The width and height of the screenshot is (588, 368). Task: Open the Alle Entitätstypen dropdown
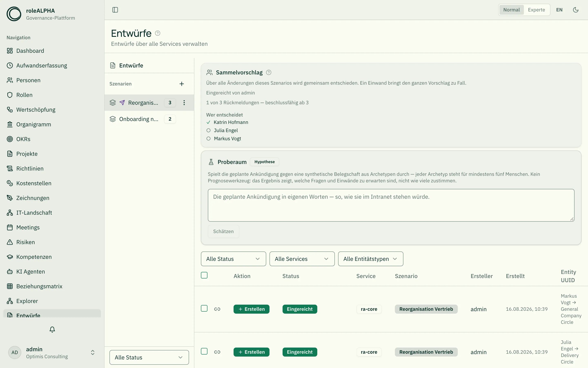point(371,259)
